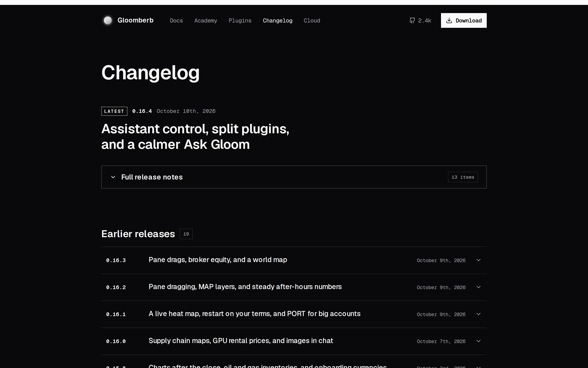The image size is (588, 368).
Task: Click Supply chain maps, GPU rental prices title
Action: coord(241,341)
